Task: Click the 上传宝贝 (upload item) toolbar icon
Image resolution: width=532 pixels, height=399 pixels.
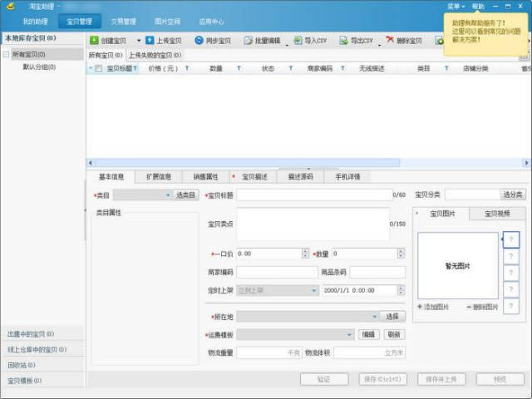Action: [150, 40]
